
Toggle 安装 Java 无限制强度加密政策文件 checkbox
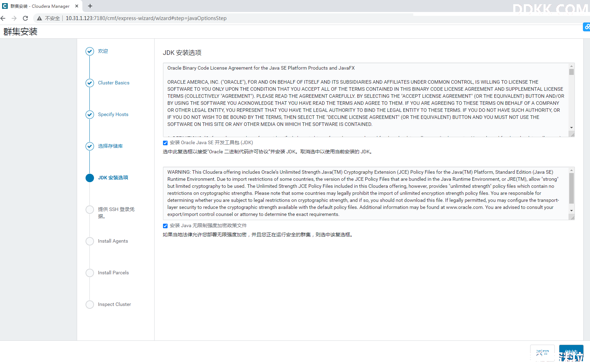pyautogui.click(x=165, y=226)
